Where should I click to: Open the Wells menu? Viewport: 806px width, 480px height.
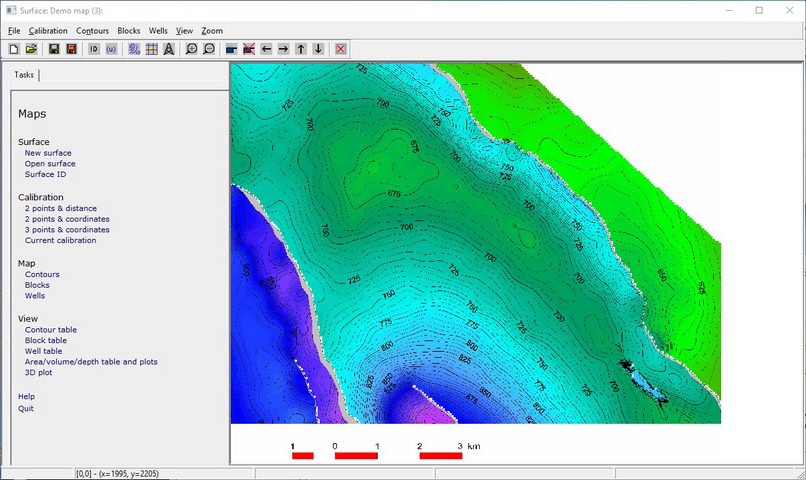click(x=158, y=31)
